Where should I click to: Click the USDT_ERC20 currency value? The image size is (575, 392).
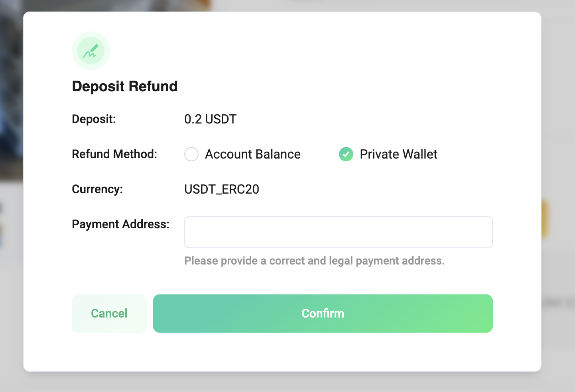coord(222,189)
